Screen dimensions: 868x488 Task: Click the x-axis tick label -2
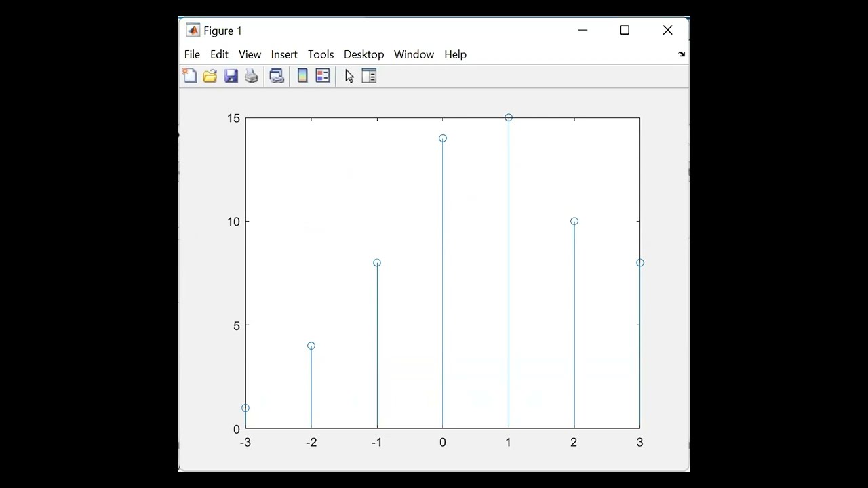pos(311,443)
